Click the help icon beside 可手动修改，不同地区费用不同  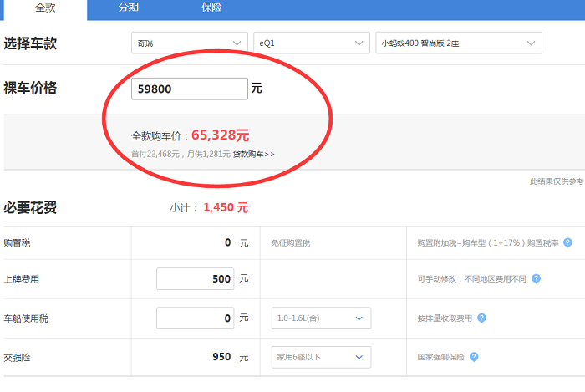pos(536,278)
